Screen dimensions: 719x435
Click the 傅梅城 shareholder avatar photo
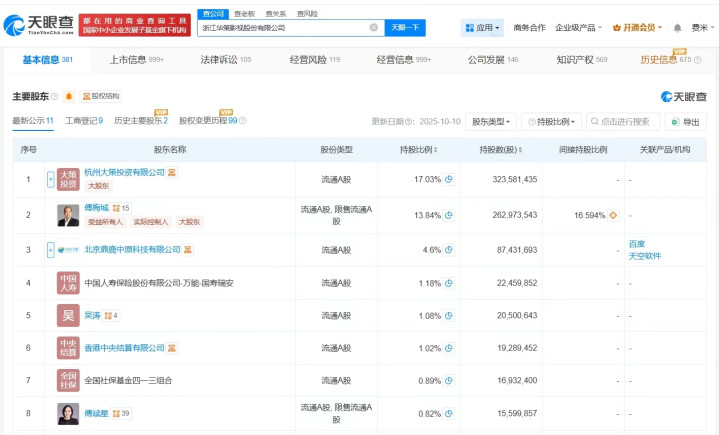pos(68,215)
